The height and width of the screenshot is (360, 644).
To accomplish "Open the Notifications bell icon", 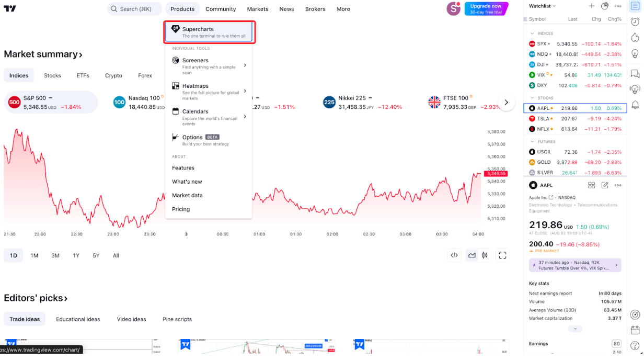I will [x=635, y=105].
